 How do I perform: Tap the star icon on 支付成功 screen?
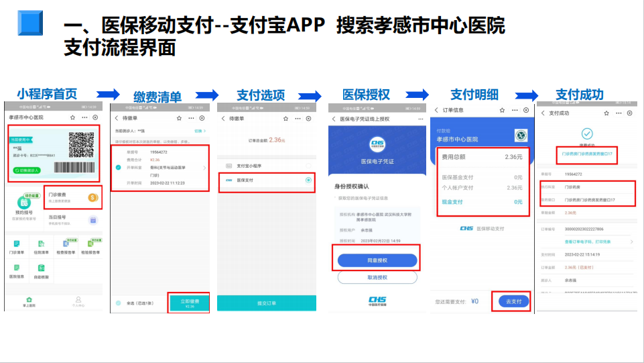[606, 113]
